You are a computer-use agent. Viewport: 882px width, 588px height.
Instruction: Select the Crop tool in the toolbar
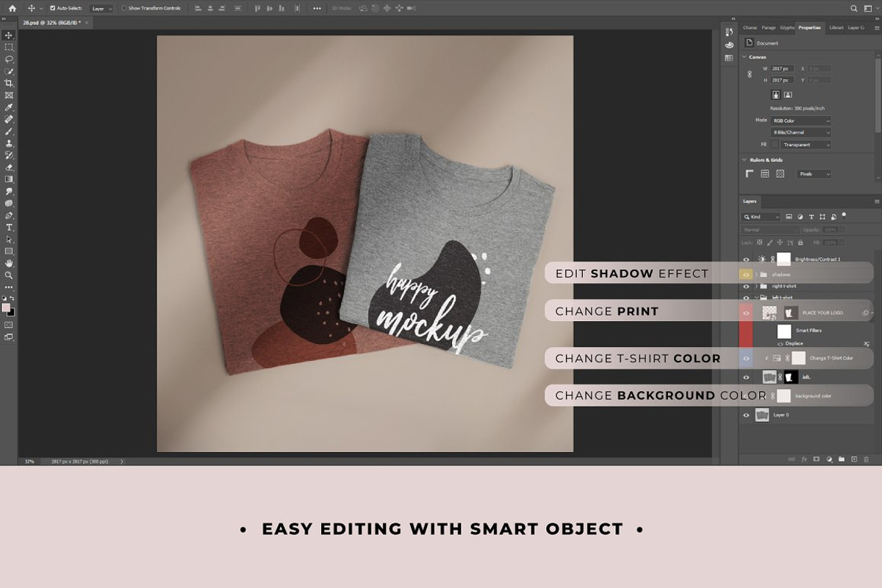(9, 83)
